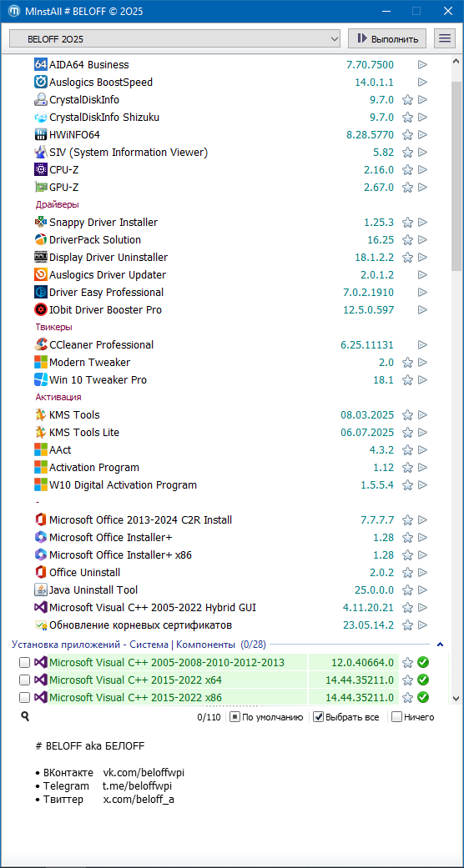
Task: Click the HWiNFO64 program icon
Action: click(40, 134)
